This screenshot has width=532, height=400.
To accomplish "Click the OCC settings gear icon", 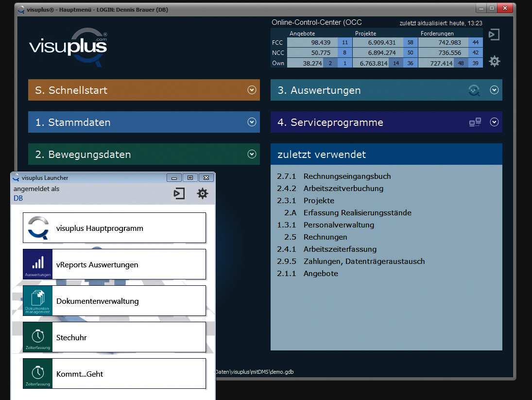I will pyautogui.click(x=494, y=61).
